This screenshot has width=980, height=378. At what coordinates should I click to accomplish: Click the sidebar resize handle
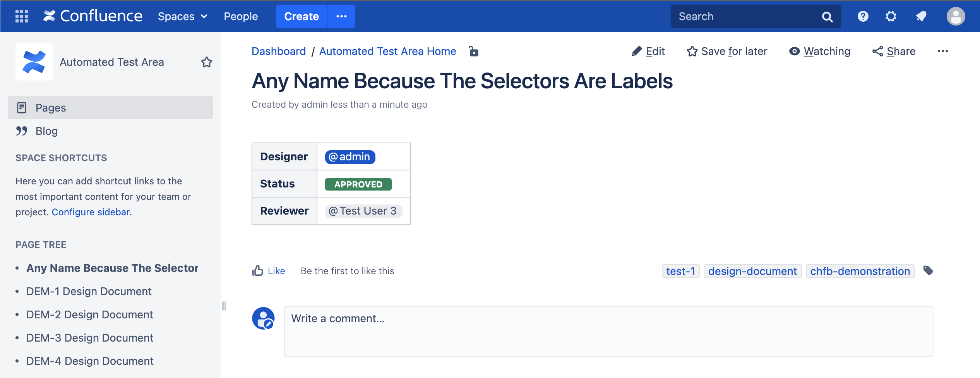224,306
